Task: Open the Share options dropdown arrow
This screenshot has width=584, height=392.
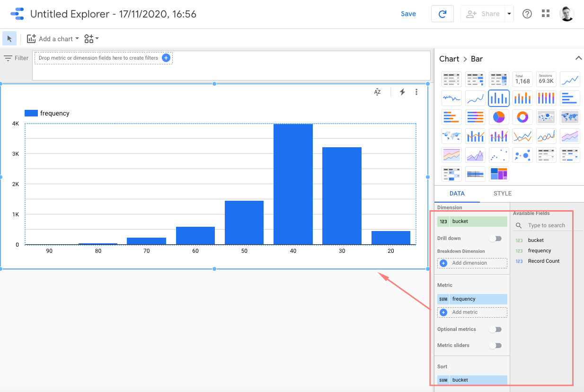Action: [509, 14]
